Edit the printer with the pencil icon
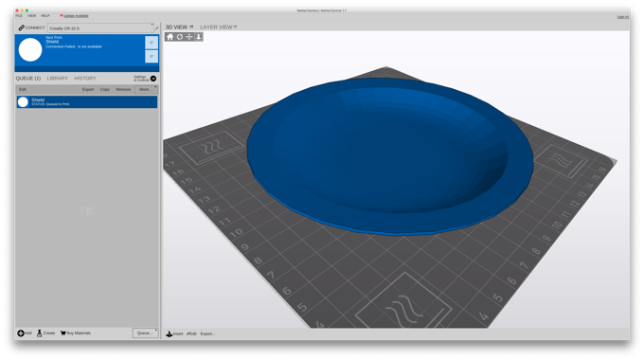Screen dimensions: 644x360 (157, 28)
